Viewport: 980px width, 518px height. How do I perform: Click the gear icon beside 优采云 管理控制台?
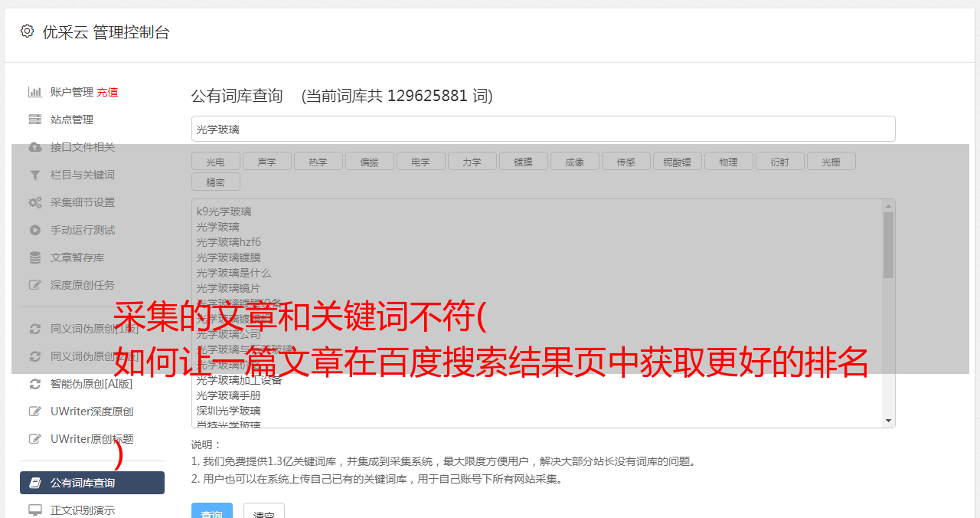coord(27,31)
